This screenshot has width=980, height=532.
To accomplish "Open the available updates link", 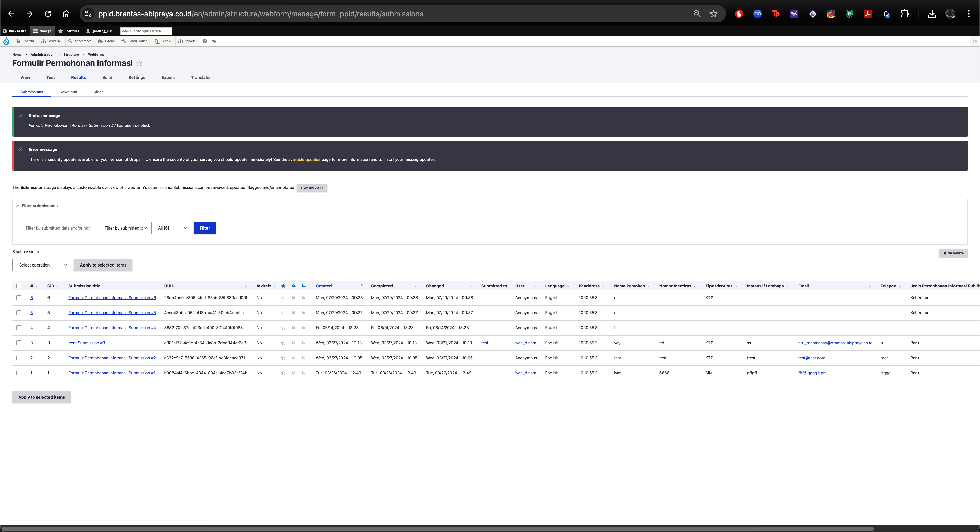I will click(x=304, y=159).
